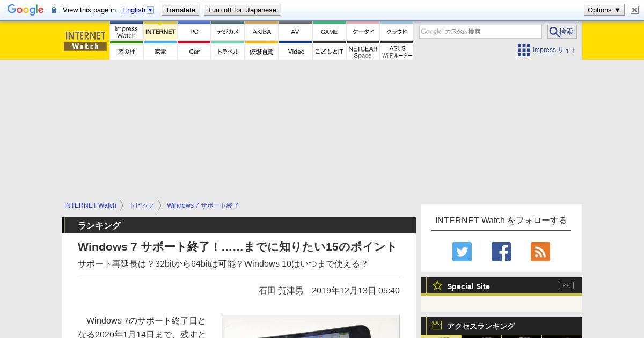Viewport: 644px width, 338px height.
Task: Follow INTERNET Watch on Facebook
Action: point(501,252)
